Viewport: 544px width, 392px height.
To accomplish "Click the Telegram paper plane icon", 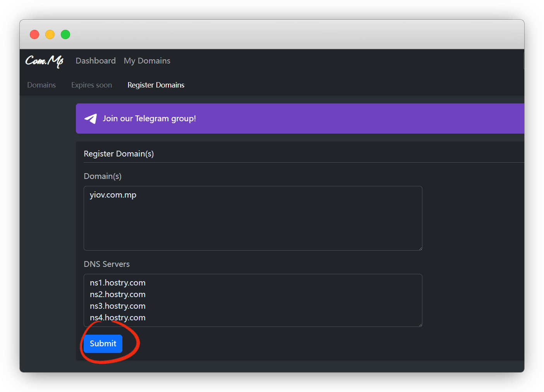I will pos(91,119).
